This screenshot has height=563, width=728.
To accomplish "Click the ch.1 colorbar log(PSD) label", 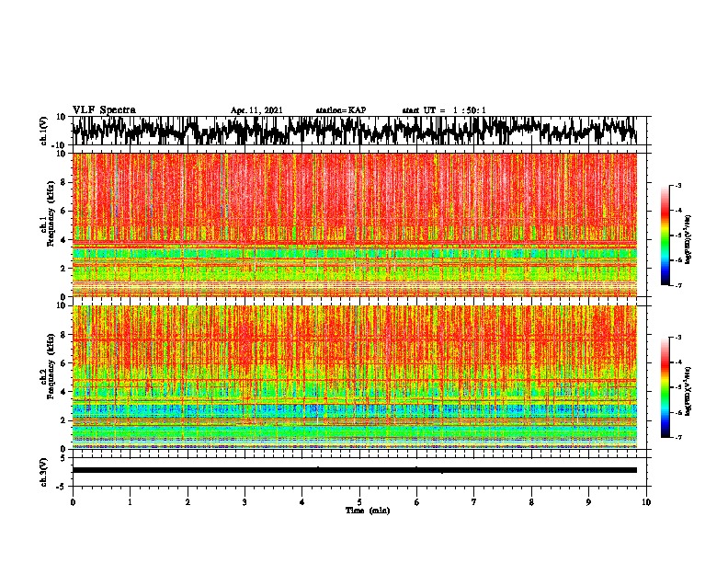I will pos(688,239).
